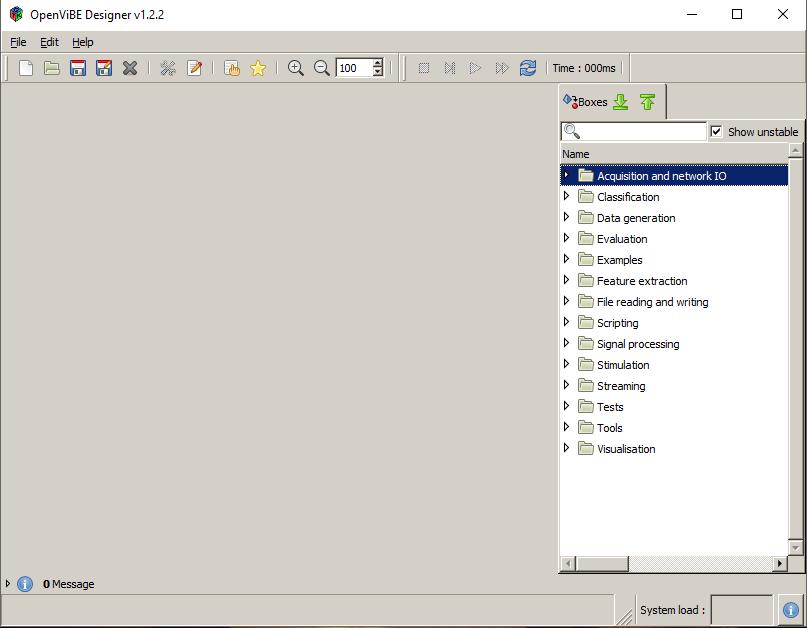Select the File reading and writing row
The height and width of the screenshot is (628, 807).
coord(674,302)
